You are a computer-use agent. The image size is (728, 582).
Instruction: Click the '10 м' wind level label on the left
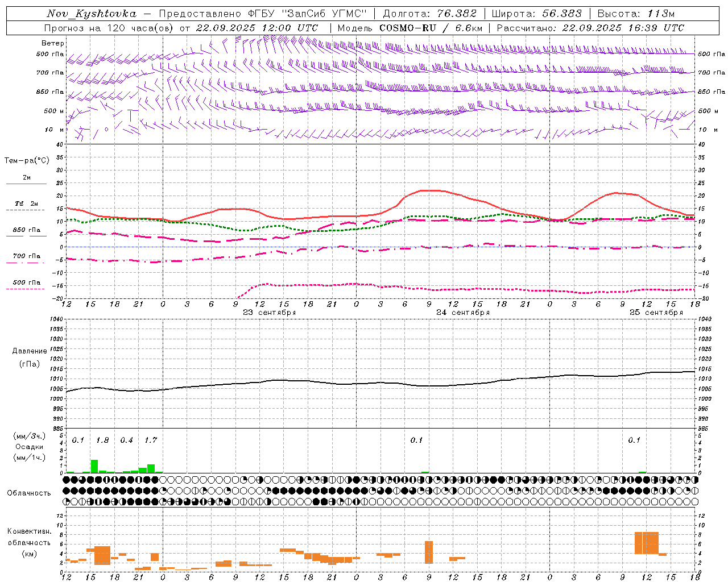click(x=54, y=130)
